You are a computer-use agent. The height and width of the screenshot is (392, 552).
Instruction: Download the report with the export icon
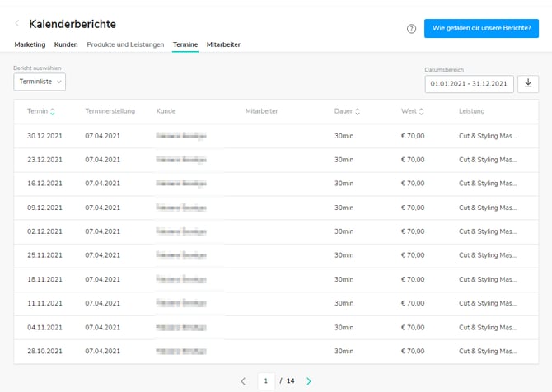tap(529, 83)
